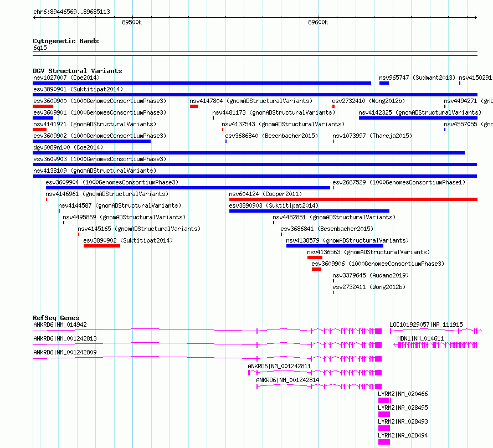This screenshot has width=493, height=448.
Task: Open the MDN1|NM_014611 gene label
Action: pyautogui.click(x=420, y=338)
